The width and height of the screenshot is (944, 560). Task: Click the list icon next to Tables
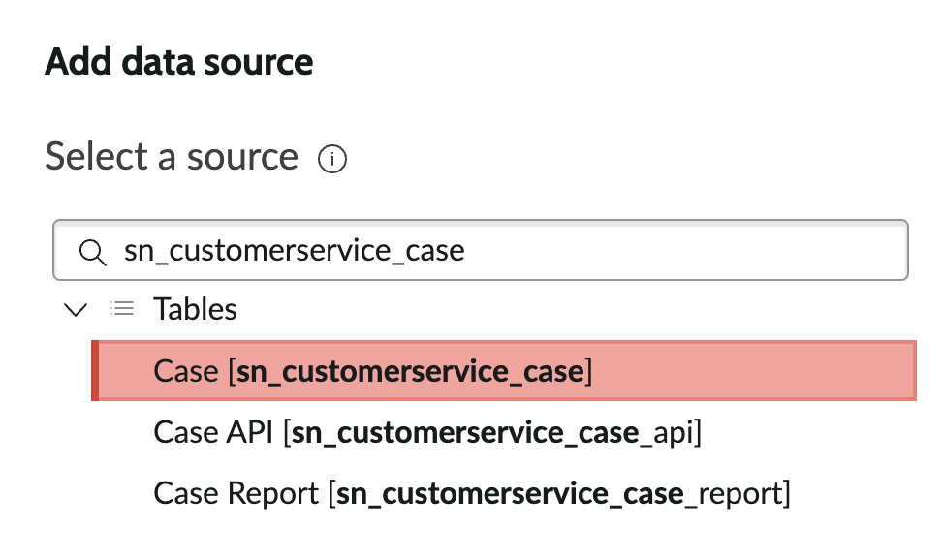pyautogui.click(x=122, y=308)
